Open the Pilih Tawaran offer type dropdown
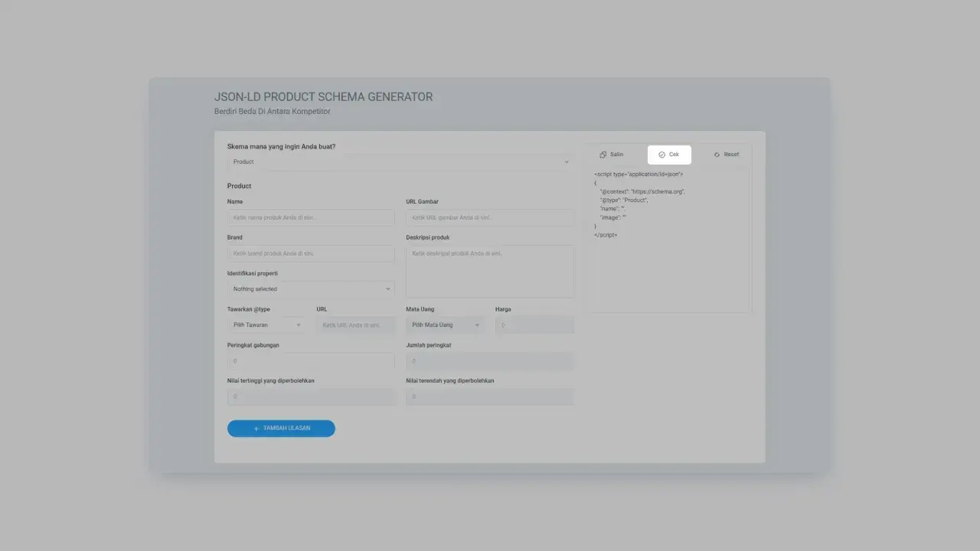 (266, 325)
